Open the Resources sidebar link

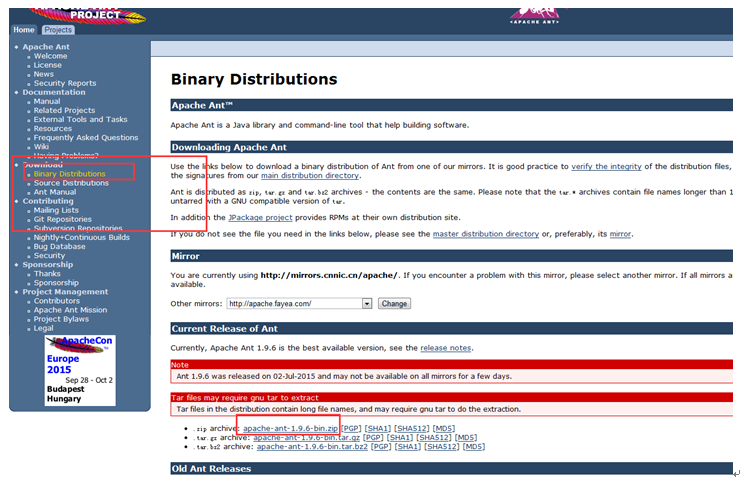[53, 129]
